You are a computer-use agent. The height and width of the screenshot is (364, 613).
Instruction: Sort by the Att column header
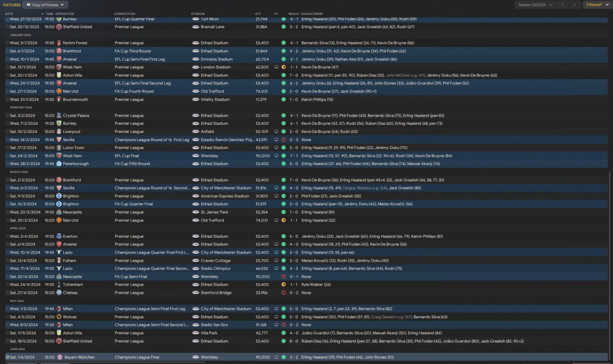[258, 14]
